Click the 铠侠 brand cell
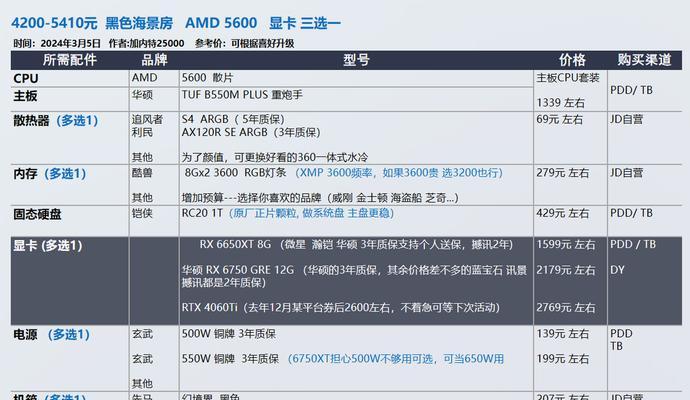Screen dimensions: 690x400 click(142, 213)
